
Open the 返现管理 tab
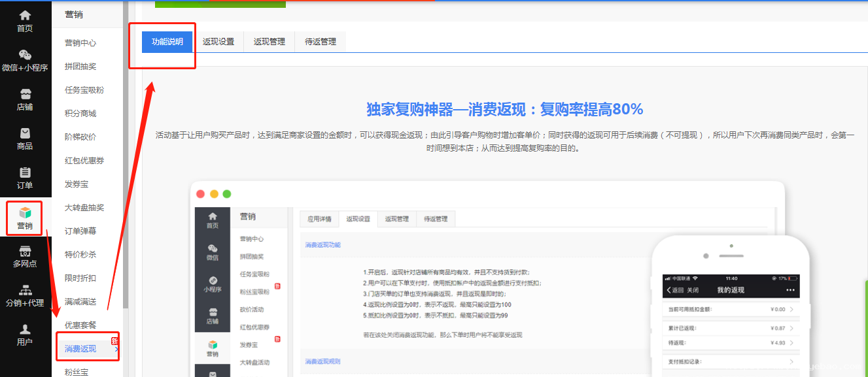(269, 42)
